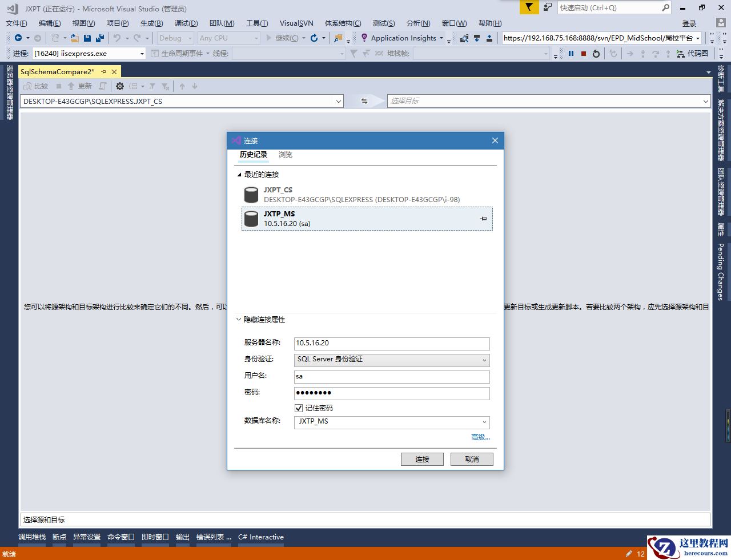Collapse the Recent Connections group
This screenshot has height=560, width=731.
pos(240,175)
